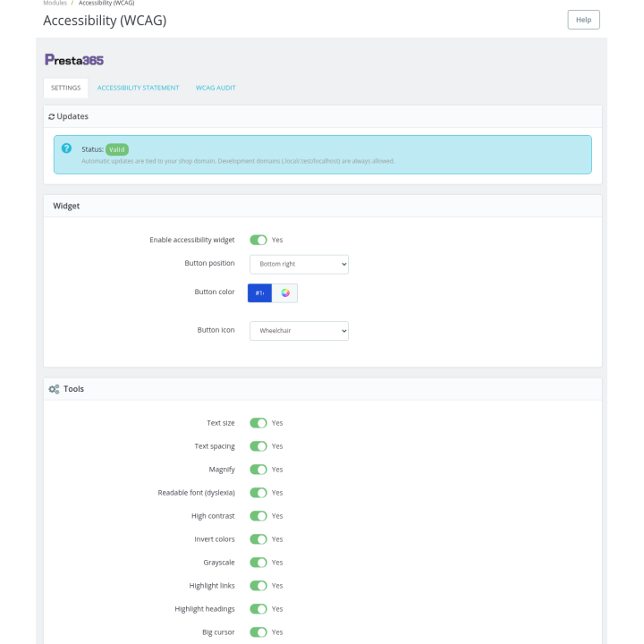Toggle the Big cursor switch
644x644 pixels.
(x=258, y=632)
